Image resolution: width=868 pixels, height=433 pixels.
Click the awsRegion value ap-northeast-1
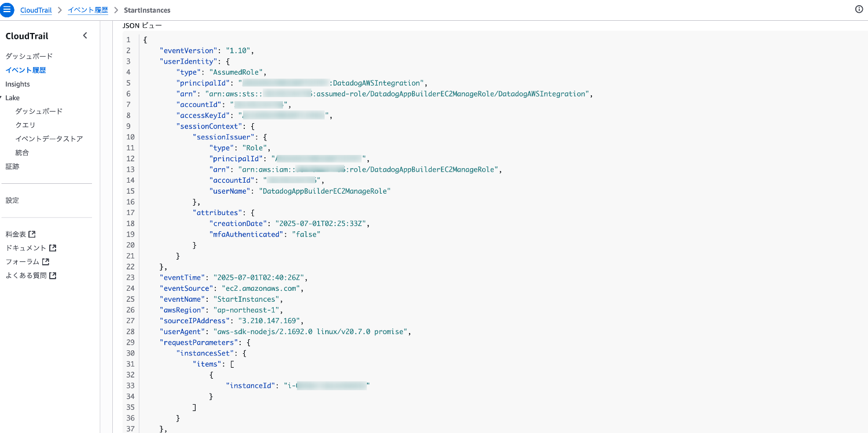point(246,310)
